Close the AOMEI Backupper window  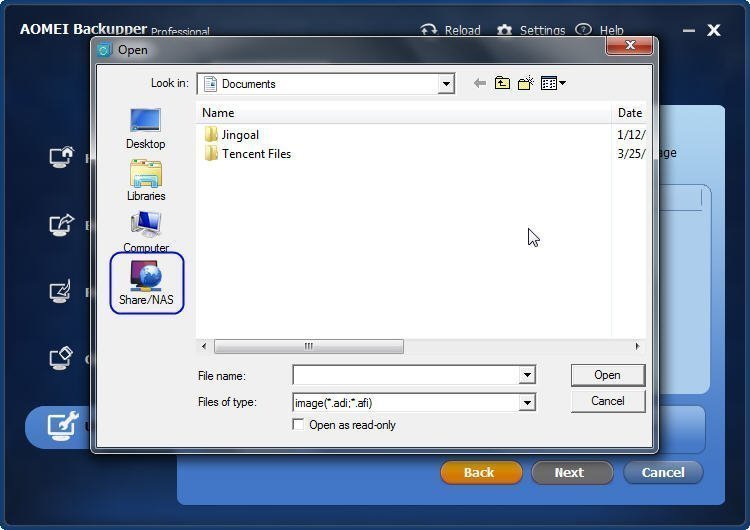(x=714, y=31)
